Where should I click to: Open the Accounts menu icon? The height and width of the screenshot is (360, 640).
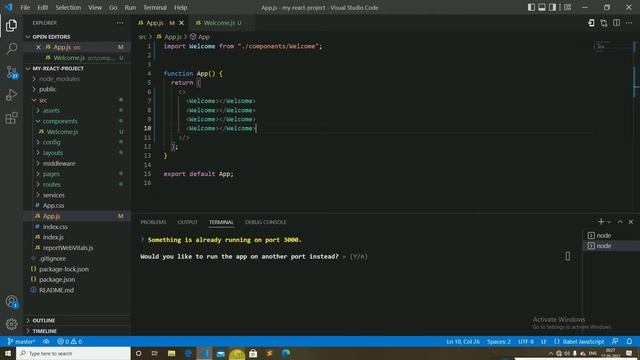(11, 302)
